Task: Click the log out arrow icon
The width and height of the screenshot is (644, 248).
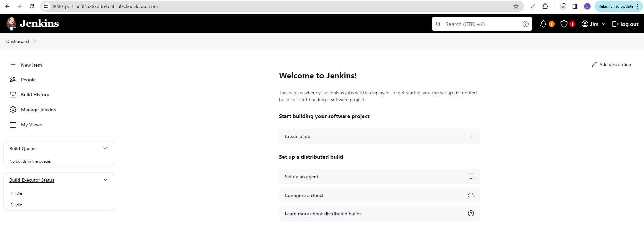Action: 615,24
